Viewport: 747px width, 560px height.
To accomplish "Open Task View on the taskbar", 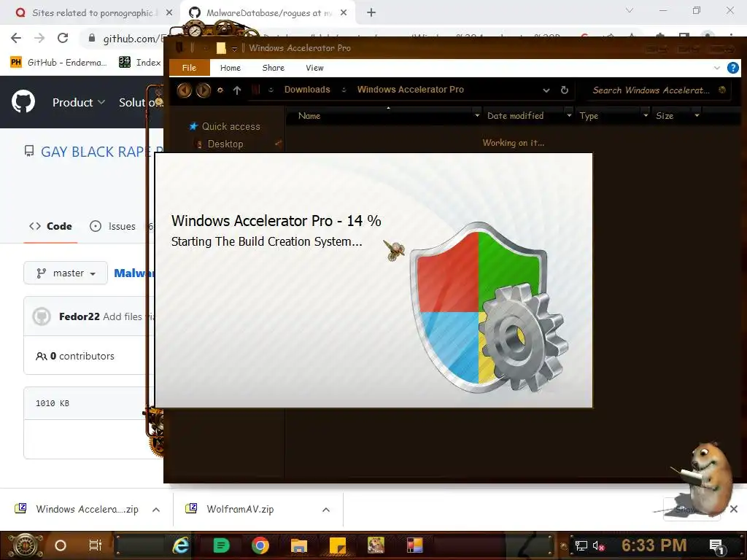I will click(x=96, y=545).
